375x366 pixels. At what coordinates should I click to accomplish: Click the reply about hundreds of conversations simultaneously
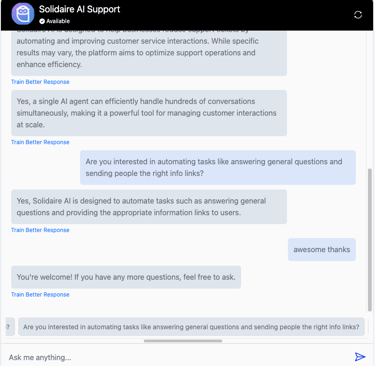(x=149, y=113)
